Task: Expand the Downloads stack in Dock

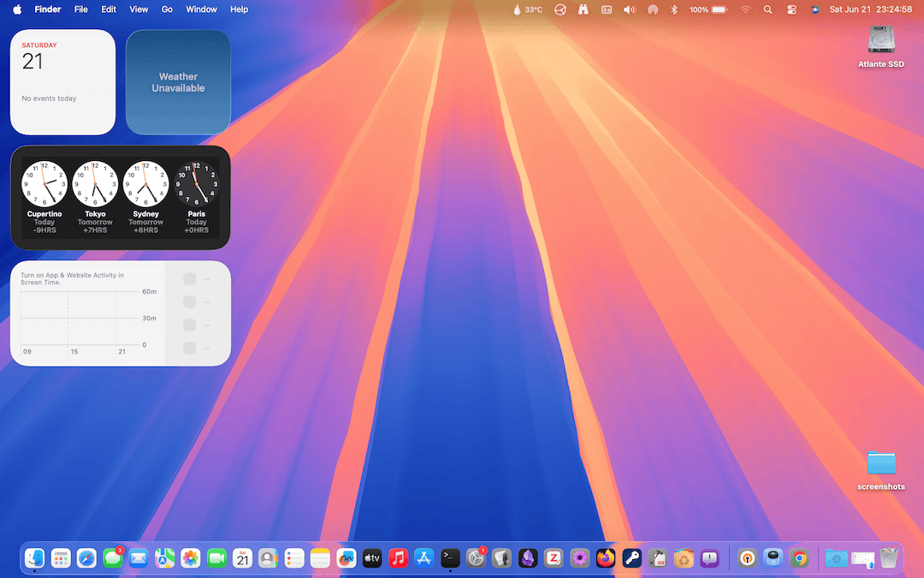Action: (836, 558)
